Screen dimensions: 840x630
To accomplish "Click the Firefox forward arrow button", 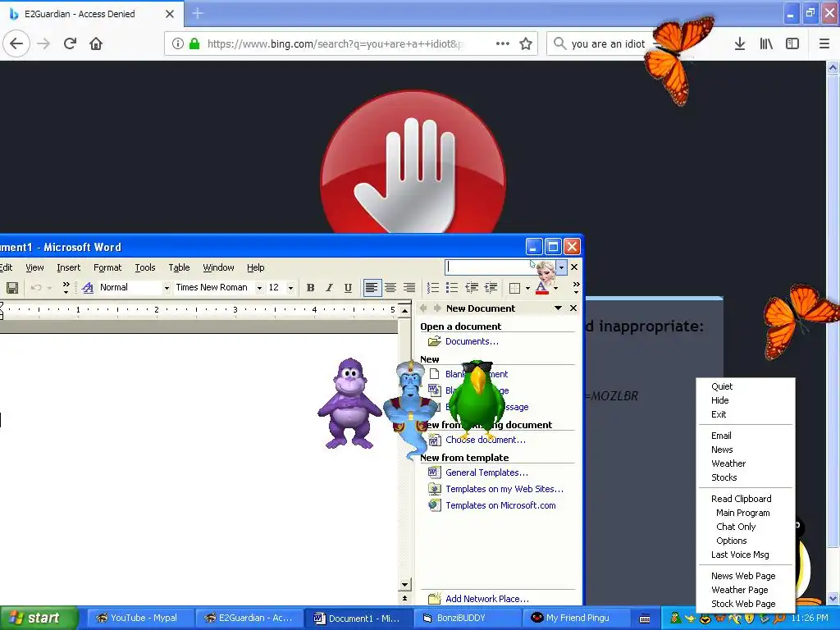I will pos(44,43).
